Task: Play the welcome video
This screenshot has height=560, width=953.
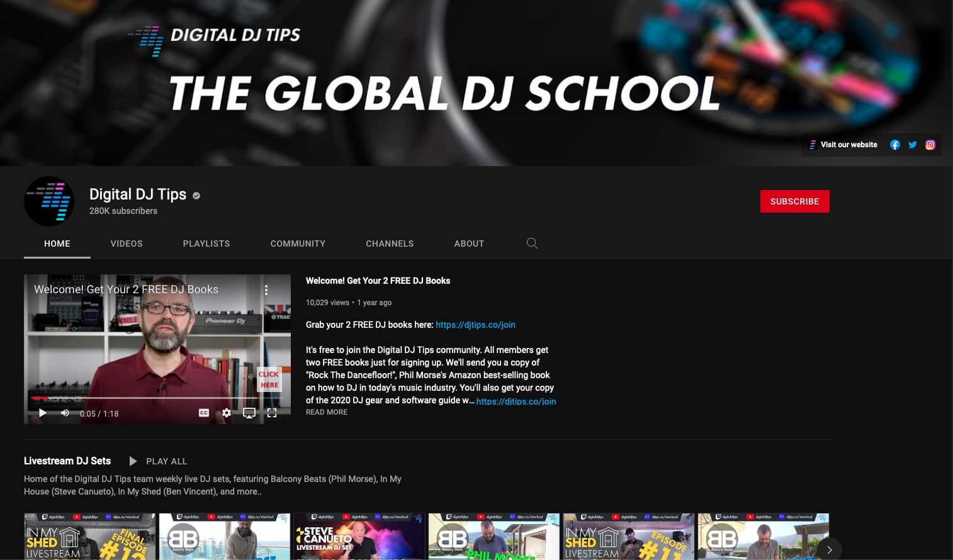Action: (42, 413)
